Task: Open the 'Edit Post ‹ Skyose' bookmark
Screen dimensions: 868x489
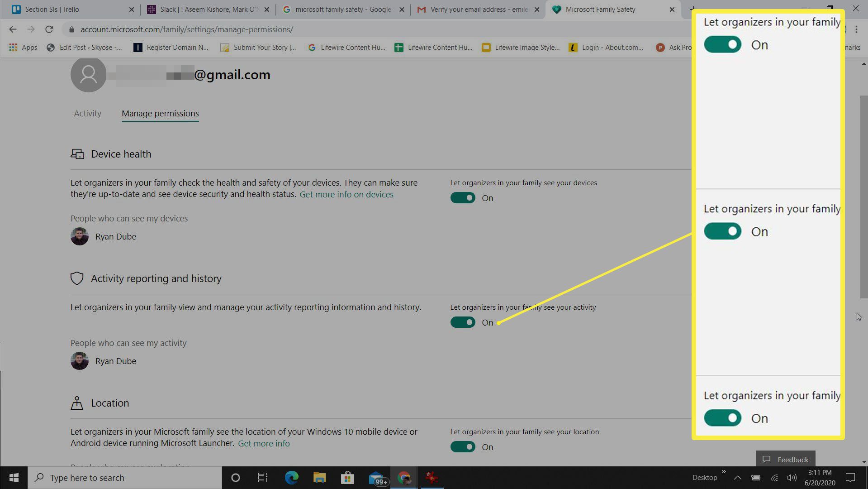Action: (x=85, y=47)
